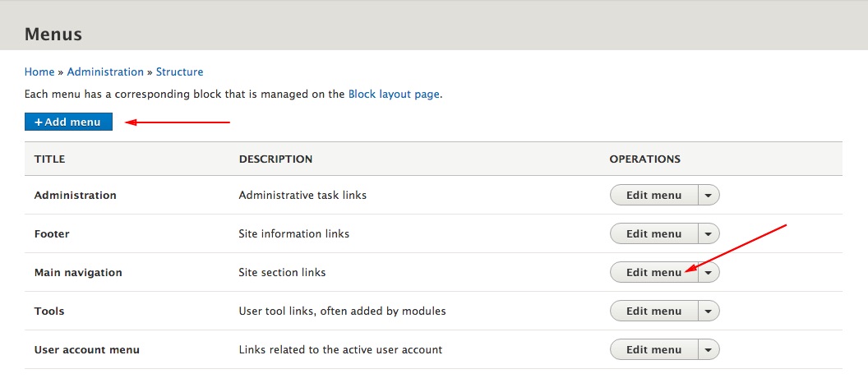Click the OPERATIONS column header
868x383 pixels.
tap(645, 159)
